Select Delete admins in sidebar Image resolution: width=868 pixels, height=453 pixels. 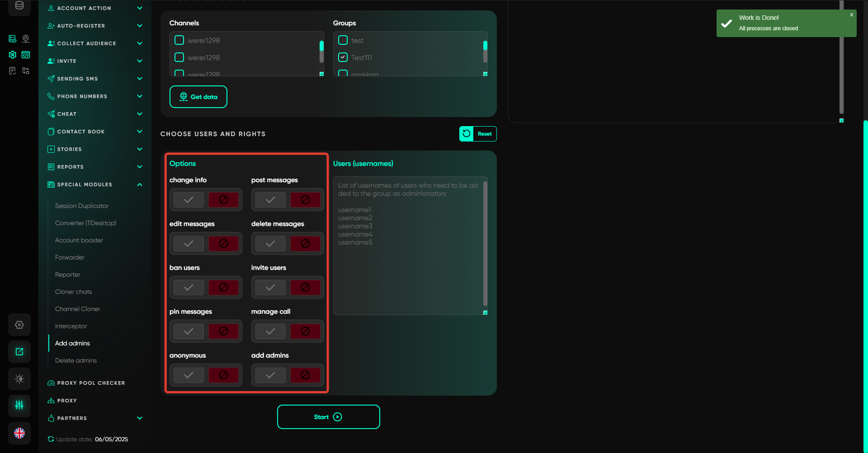pos(76,360)
